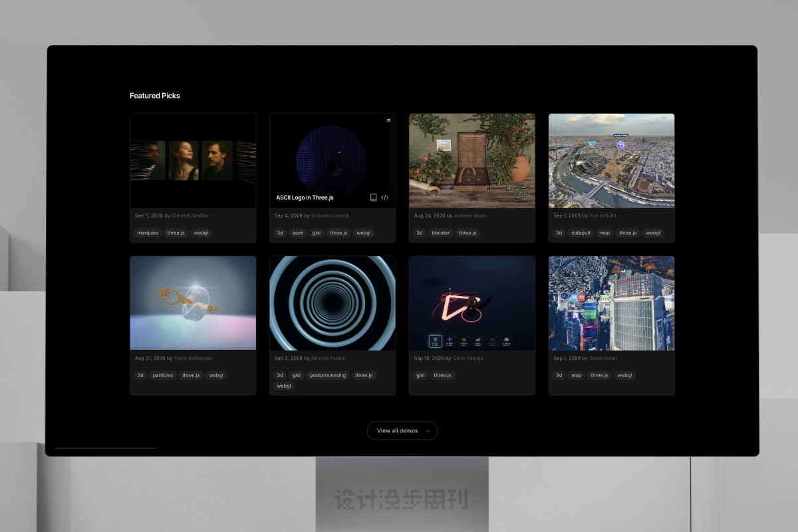Select 3d tag on Frank Reitberger's card
Image resolution: width=798 pixels, height=532 pixels.
coord(140,375)
